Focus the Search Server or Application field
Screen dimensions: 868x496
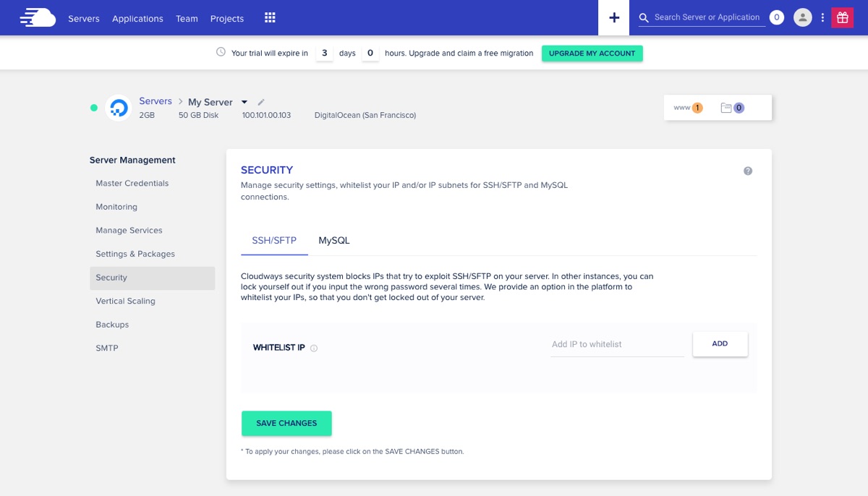pyautogui.click(x=707, y=17)
